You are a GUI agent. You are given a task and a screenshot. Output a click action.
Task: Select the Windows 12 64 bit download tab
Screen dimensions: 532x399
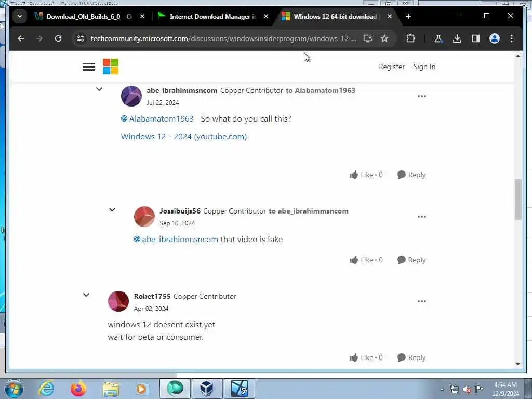[335, 16]
